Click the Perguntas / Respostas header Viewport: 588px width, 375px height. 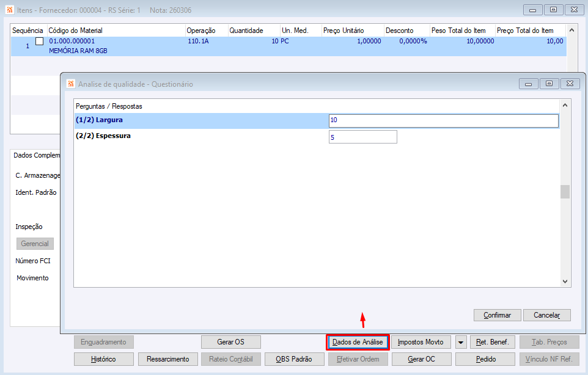coord(109,106)
